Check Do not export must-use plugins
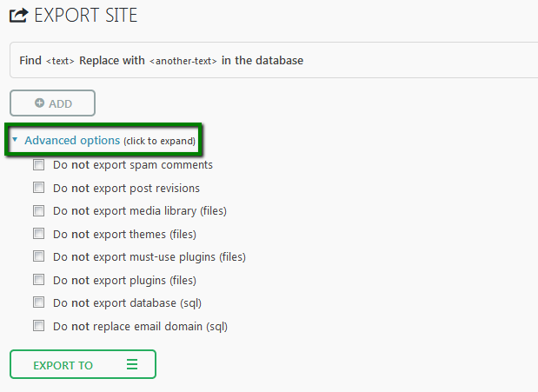This screenshot has height=392, width=538. click(38, 256)
